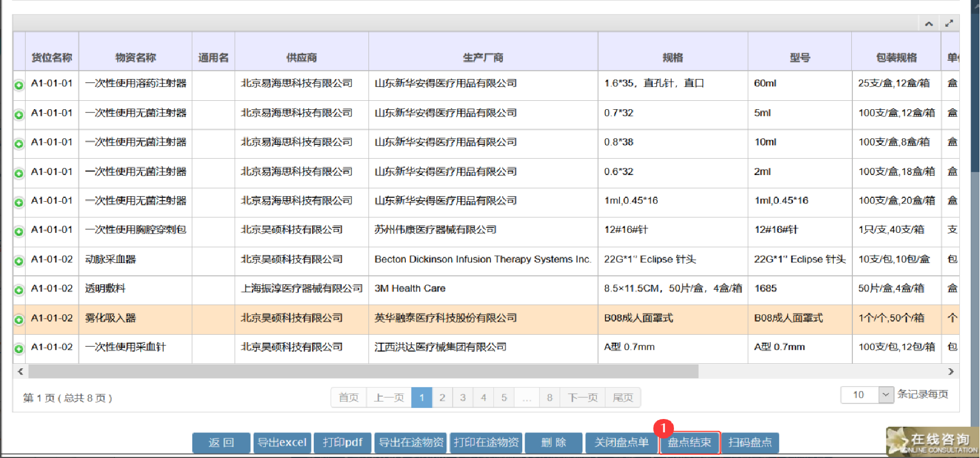980x458 pixels.
Task: Click the 打印在途物资 button
Action: [x=486, y=443]
